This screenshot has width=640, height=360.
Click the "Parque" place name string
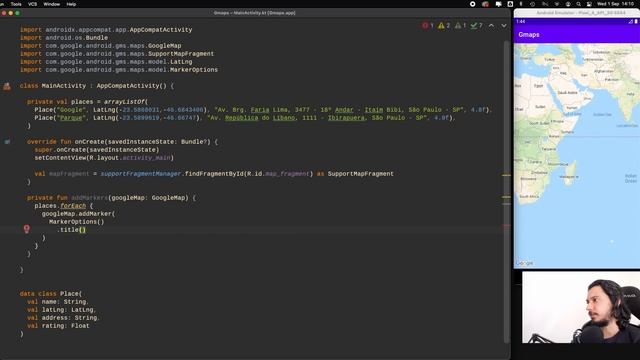(71, 118)
